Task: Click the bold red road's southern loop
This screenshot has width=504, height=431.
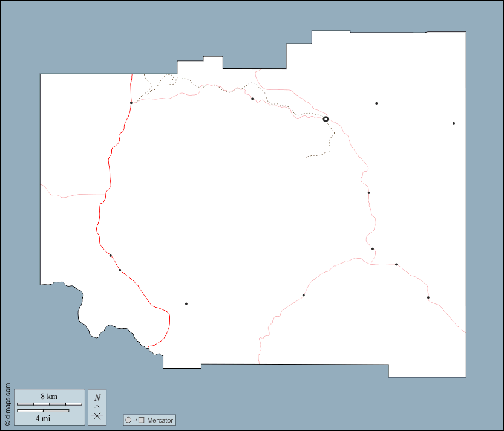Action: 168,326
